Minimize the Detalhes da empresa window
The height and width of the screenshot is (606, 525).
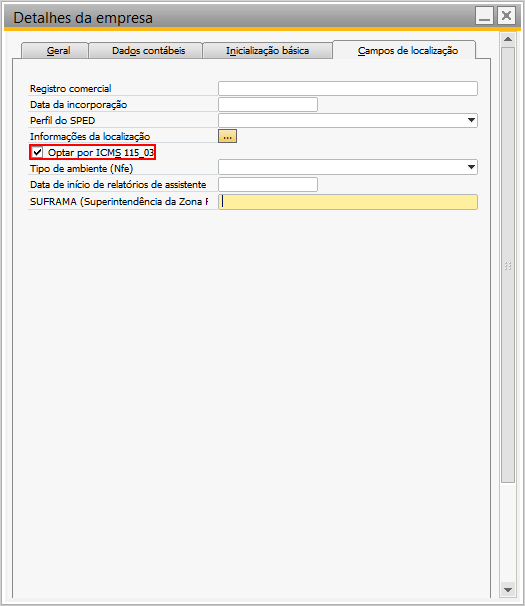click(484, 16)
